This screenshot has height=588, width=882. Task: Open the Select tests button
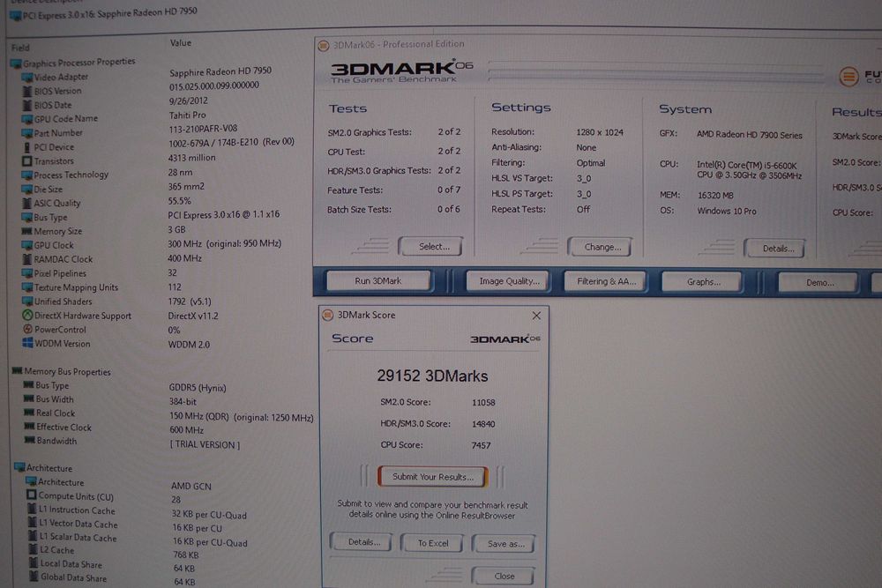point(431,246)
